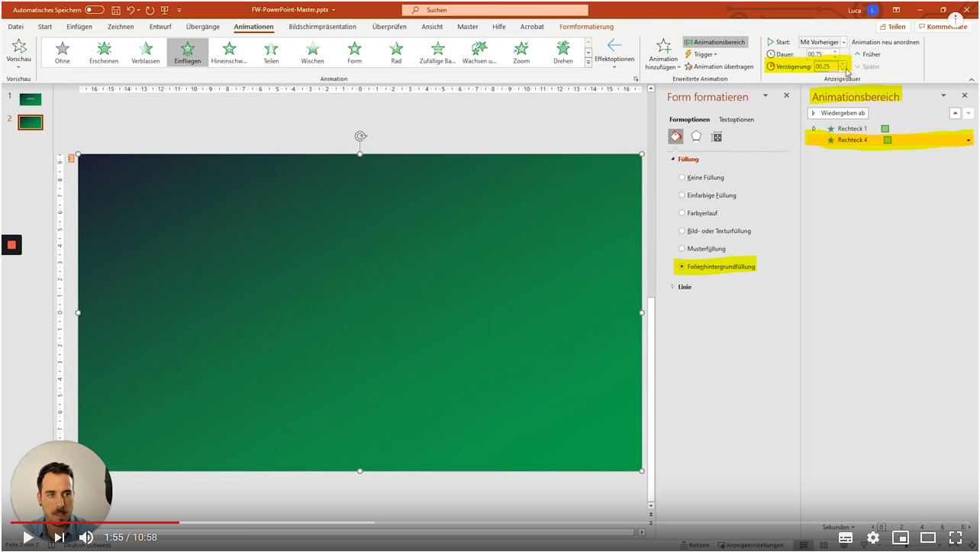The height and width of the screenshot is (552, 980).
Task: Click the Verzögerung delay input field
Action: [x=825, y=66]
